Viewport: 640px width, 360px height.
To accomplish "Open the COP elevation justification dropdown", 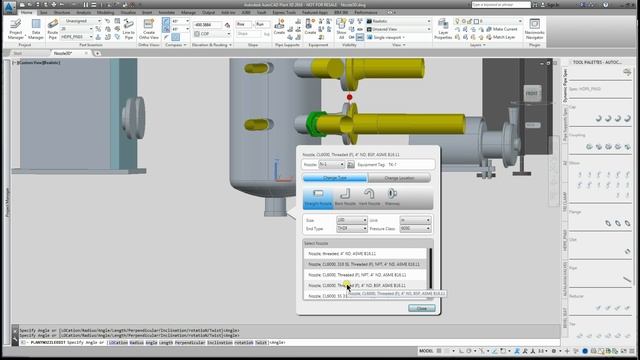I will point(212,34).
